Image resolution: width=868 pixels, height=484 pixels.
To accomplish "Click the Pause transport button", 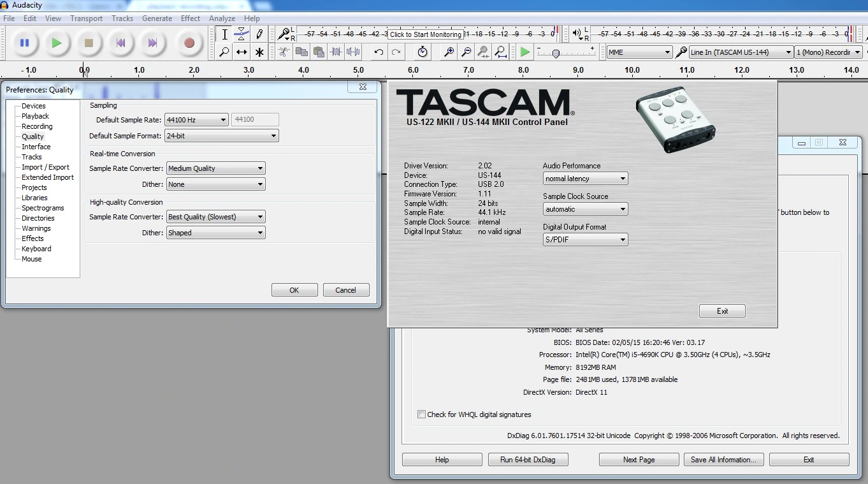I will click(x=25, y=43).
